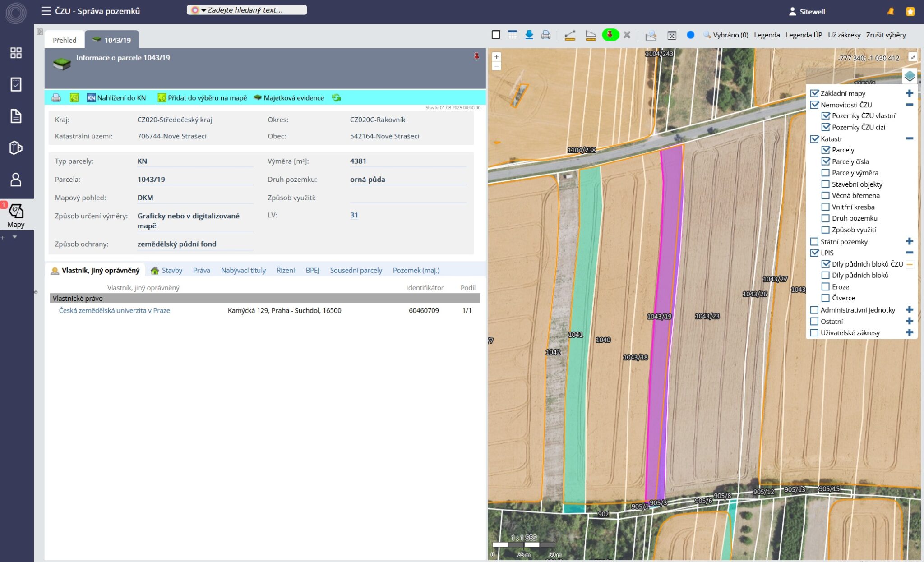
Task: Click the measure distance tool icon
Action: click(570, 35)
